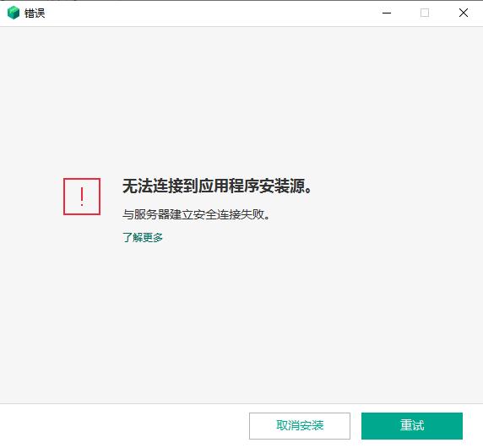Click the 重试 retry button
Viewport: 483px width, 448px height.
(412, 425)
